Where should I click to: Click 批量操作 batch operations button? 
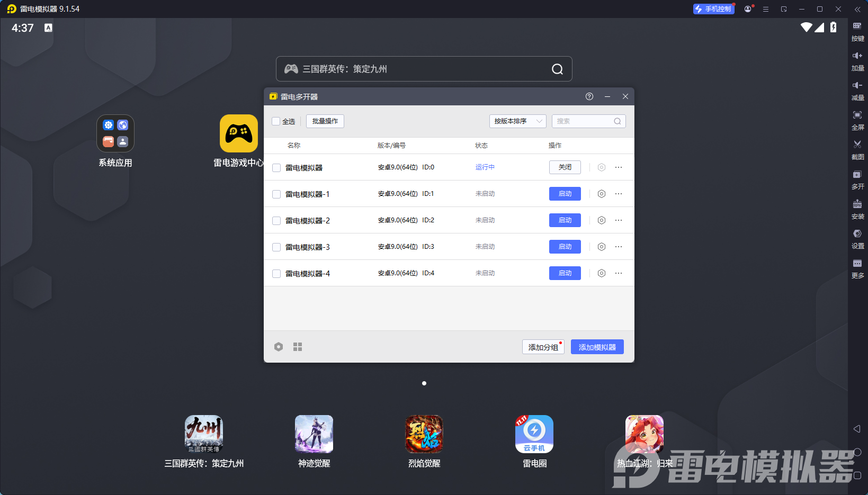click(325, 121)
